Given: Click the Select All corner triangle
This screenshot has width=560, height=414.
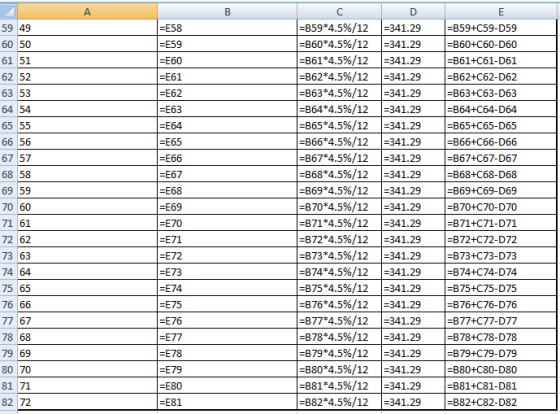Looking at the screenshot, I should (9, 12).
